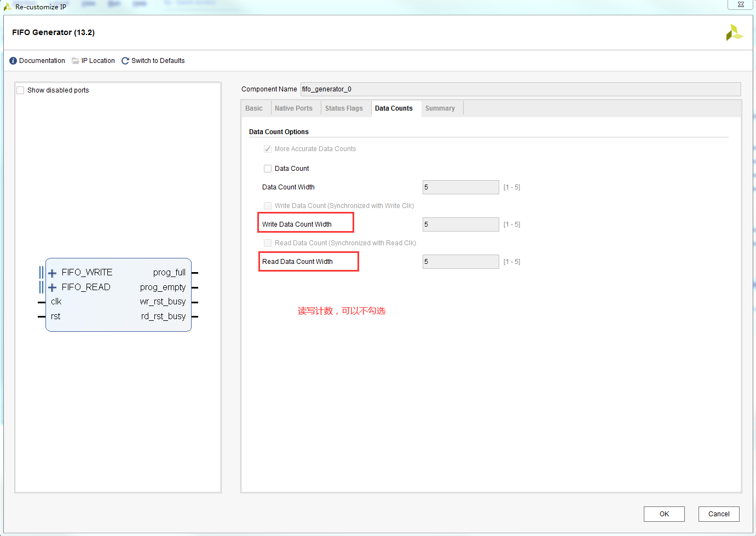
Task: Select the Data Count Width field
Action: click(460, 187)
